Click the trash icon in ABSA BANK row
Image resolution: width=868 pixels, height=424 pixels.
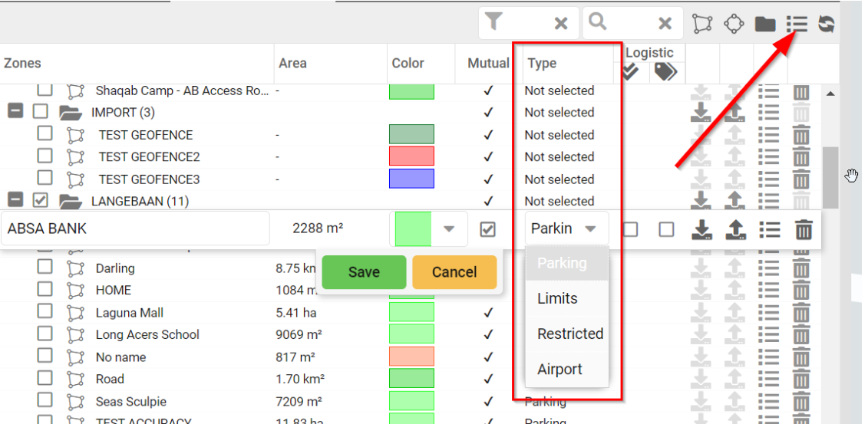(803, 229)
